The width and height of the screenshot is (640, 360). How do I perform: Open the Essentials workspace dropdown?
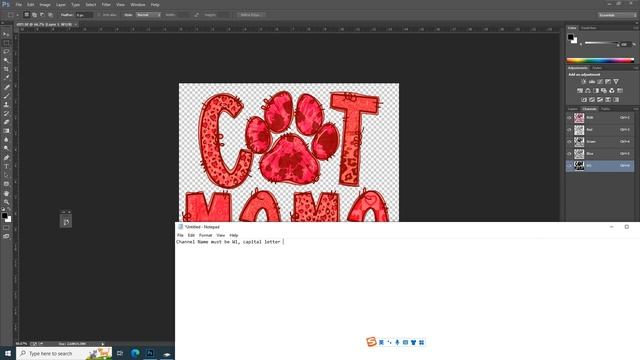click(x=618, y=15)
